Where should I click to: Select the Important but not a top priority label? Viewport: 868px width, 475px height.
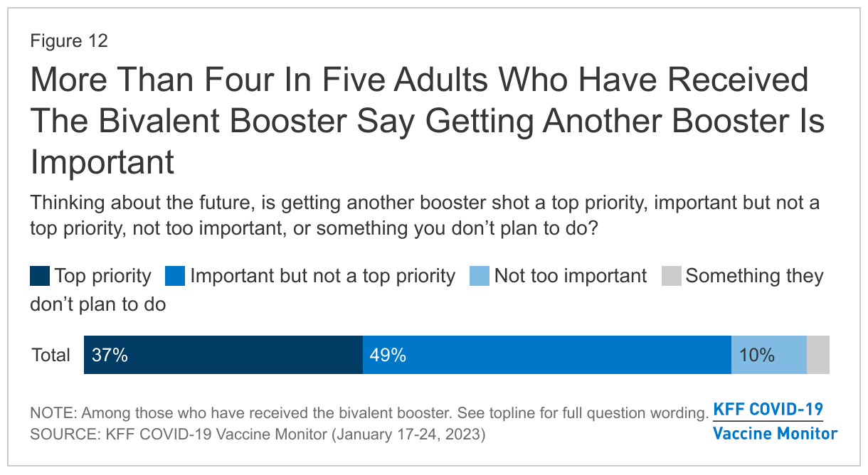click(x=322, y=276)
